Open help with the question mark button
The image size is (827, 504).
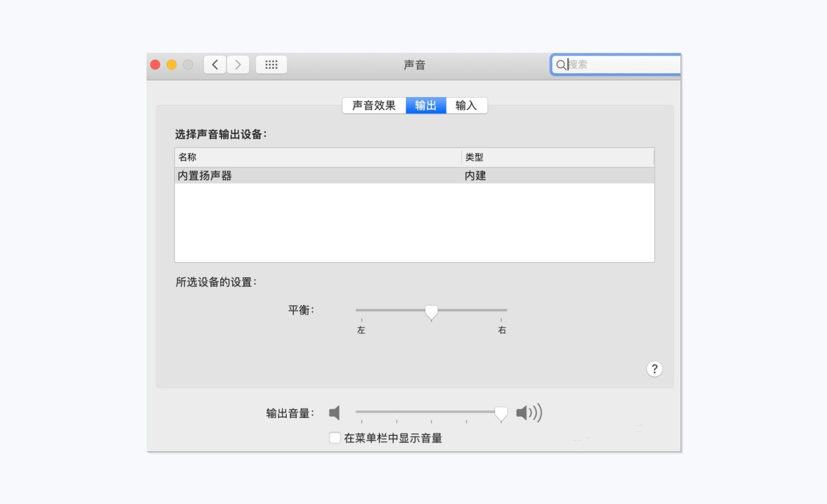point(654,369)
